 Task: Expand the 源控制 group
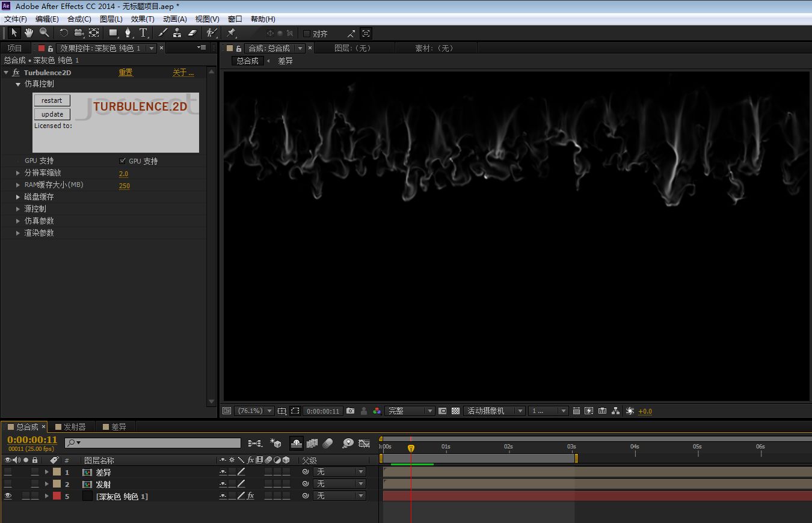click(x=18, y=209)
